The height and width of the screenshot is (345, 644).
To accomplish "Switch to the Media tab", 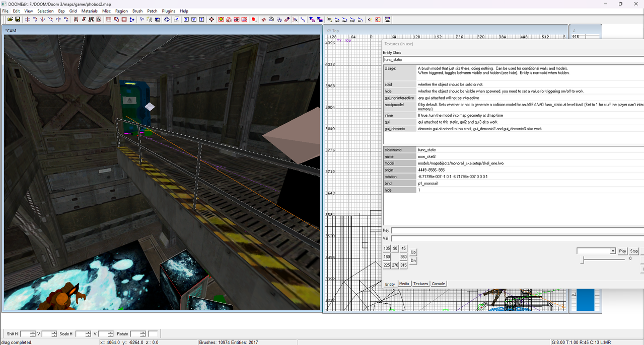I will [x=404, y=284].
